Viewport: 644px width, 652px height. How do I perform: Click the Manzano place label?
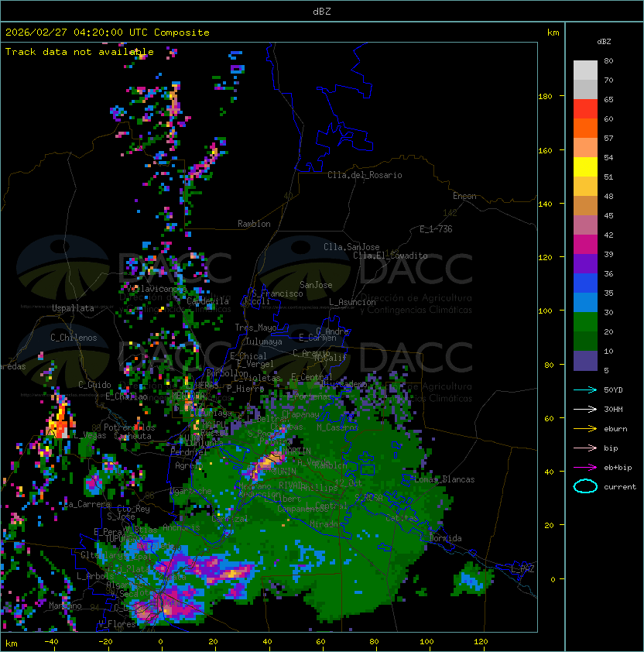click(65, 606)
